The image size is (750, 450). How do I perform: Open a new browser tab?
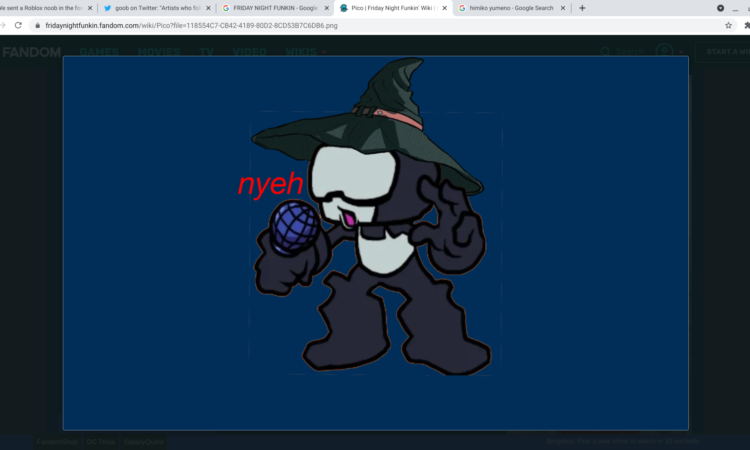coord(582,8)
